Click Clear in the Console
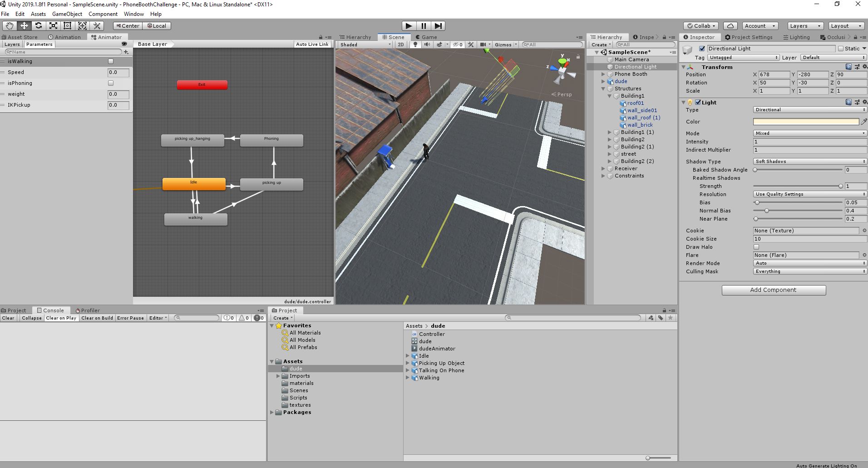Screen dimensions: 868x468 8,318
